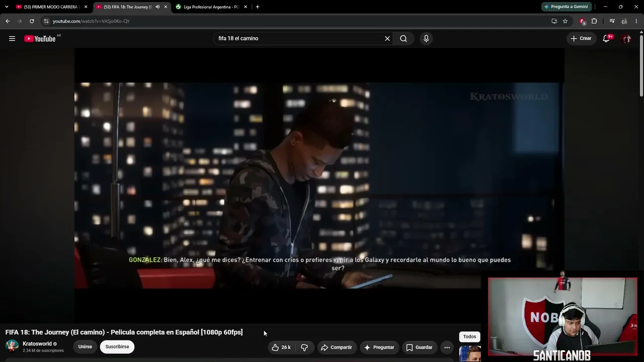Expand the tab search dropdown arrow
This screenshot has height=362, width=644.
point(7,7)
